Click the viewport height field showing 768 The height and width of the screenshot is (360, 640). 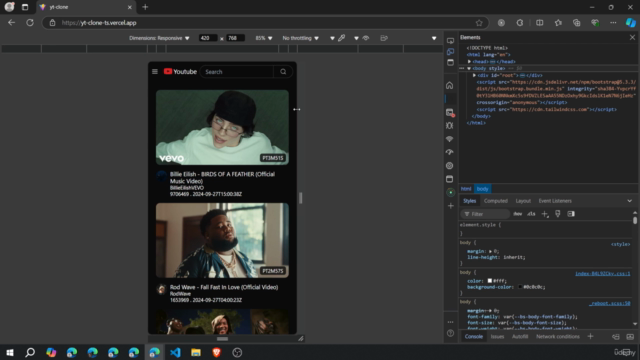(x=235, y=38)
